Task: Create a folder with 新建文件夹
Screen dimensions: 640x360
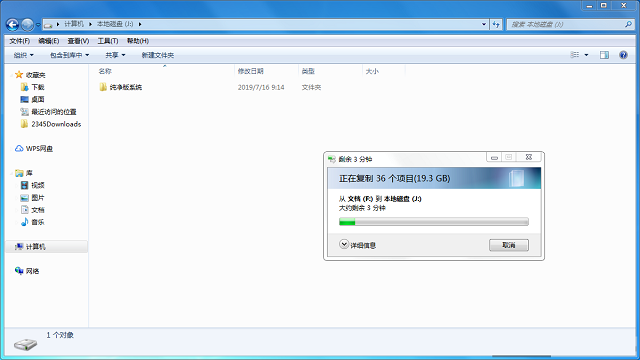Action: pyautogui.click(x=158, y=55)
